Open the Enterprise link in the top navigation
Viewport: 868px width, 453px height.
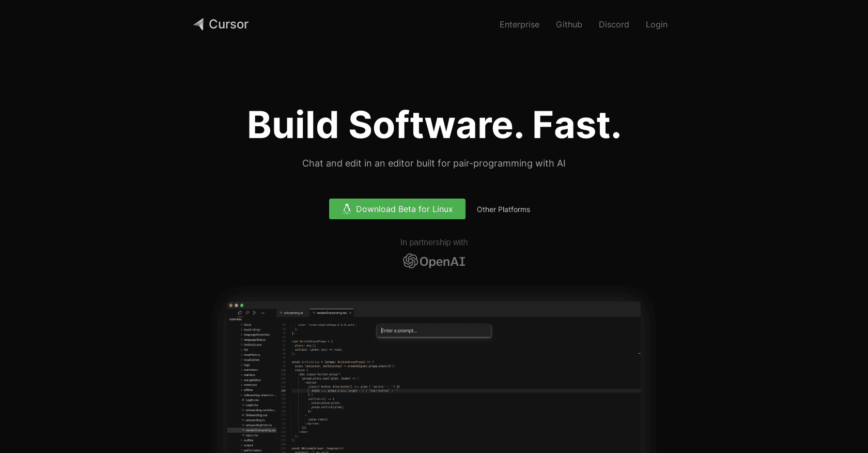click(x=519, y=24)
